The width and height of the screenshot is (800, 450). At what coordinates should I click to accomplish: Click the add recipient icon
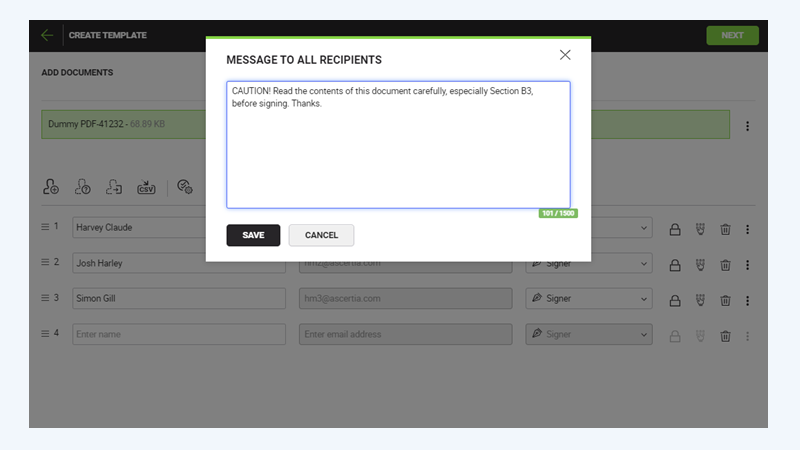pyautogui.click(x=51, y=186)
